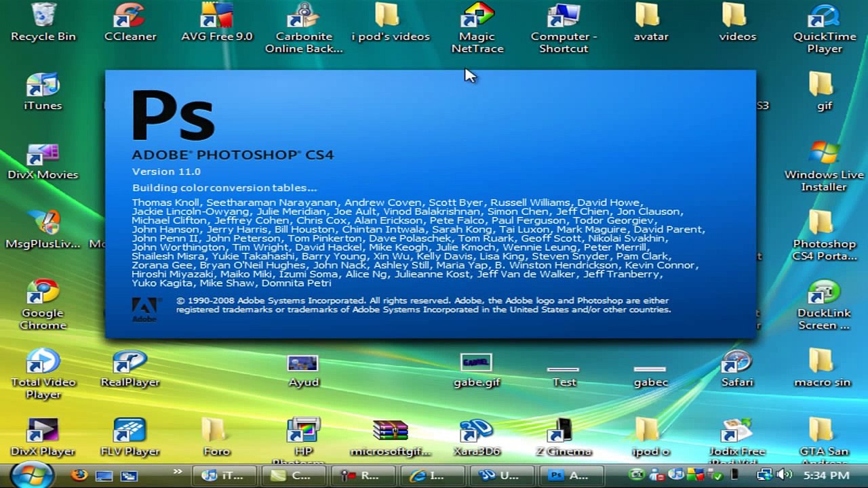The width and height of the screenshot is (868, 488).
Task: Open the taskbar button labeled "R..."
Action: (362, 475)
